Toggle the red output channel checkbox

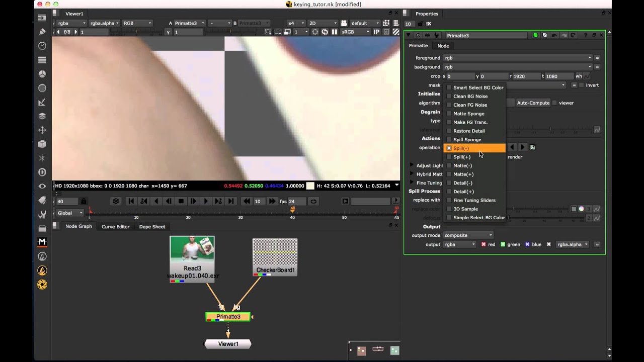484,244
